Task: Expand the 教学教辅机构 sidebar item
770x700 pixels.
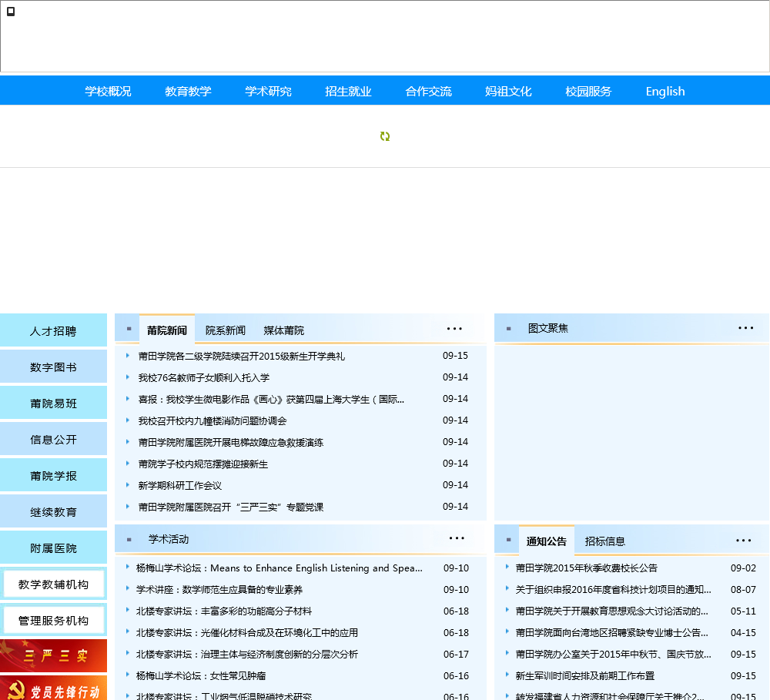Action: click(x=53, y=584)
